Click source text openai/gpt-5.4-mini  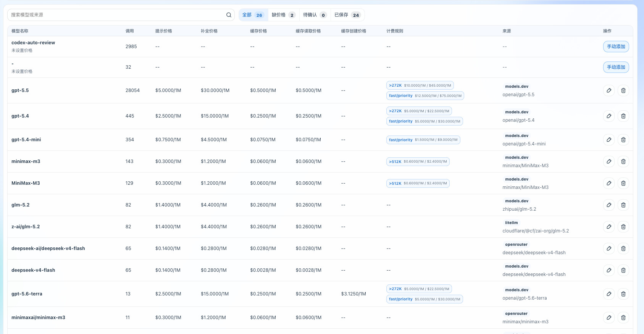(x=524, y=144)
